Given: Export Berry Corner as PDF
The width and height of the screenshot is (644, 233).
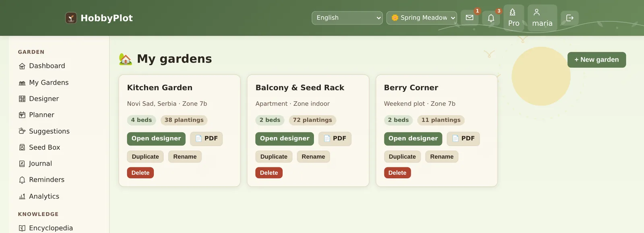Looking at the screenshot, I should coord(463,139).
